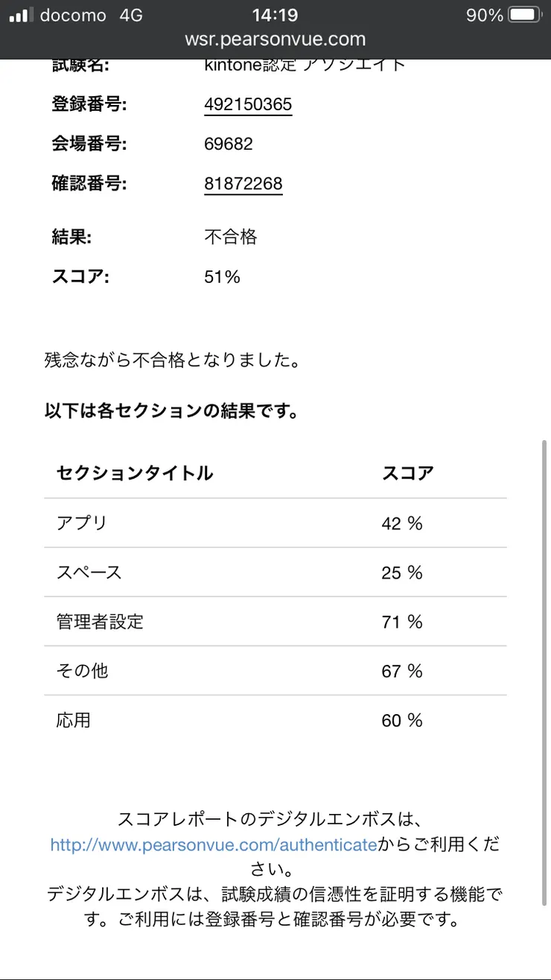551x980 pixels.
Task: Open the pearsonvue.com/authenticate link
Action: 214,845
